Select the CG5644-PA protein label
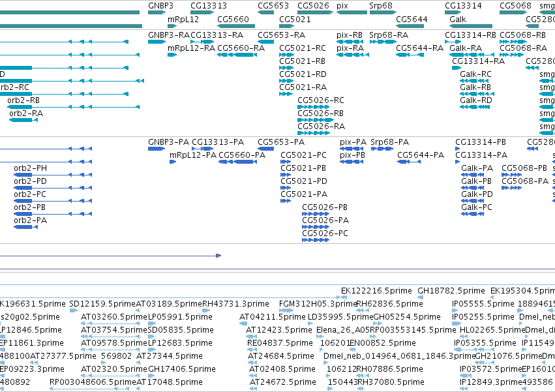The image size is (555, 392). tap(421, 155)
